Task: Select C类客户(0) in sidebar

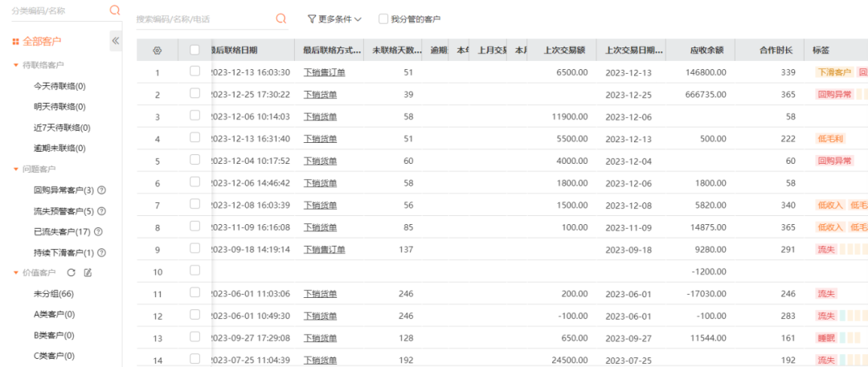Action: pos(55,356)
